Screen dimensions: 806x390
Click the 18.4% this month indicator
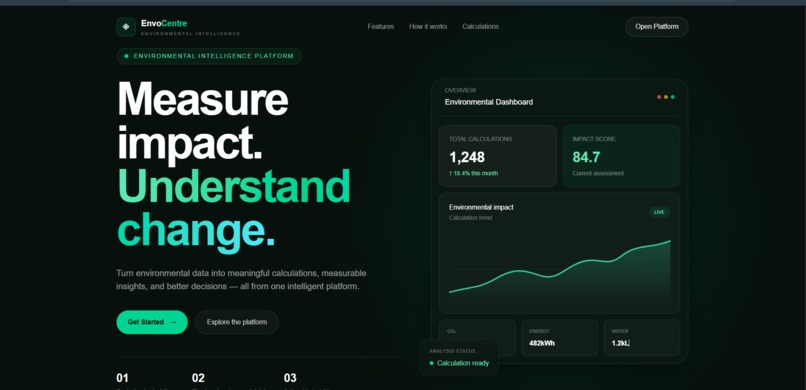(x=473, y=174)
